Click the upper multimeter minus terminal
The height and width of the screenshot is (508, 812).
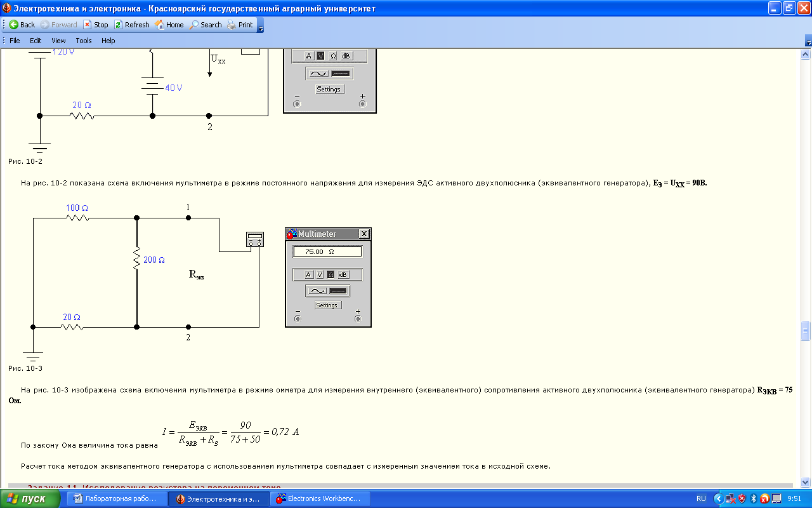click(297, 103)
